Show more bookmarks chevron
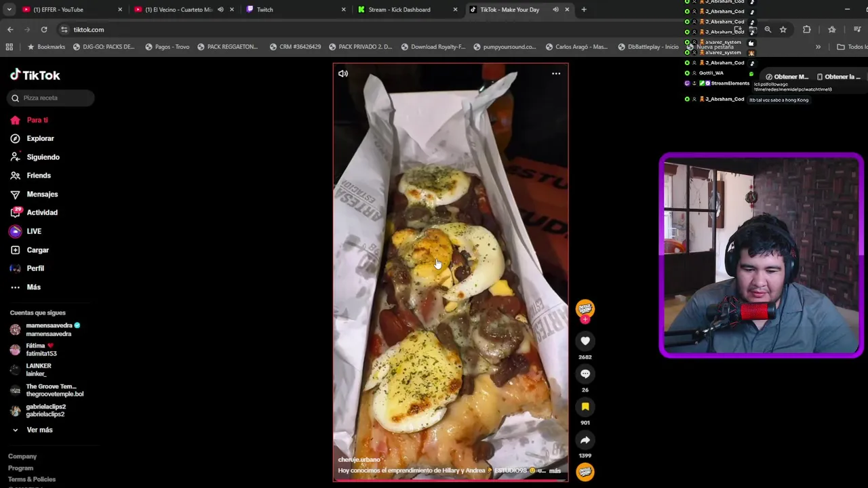 (818, 47)
